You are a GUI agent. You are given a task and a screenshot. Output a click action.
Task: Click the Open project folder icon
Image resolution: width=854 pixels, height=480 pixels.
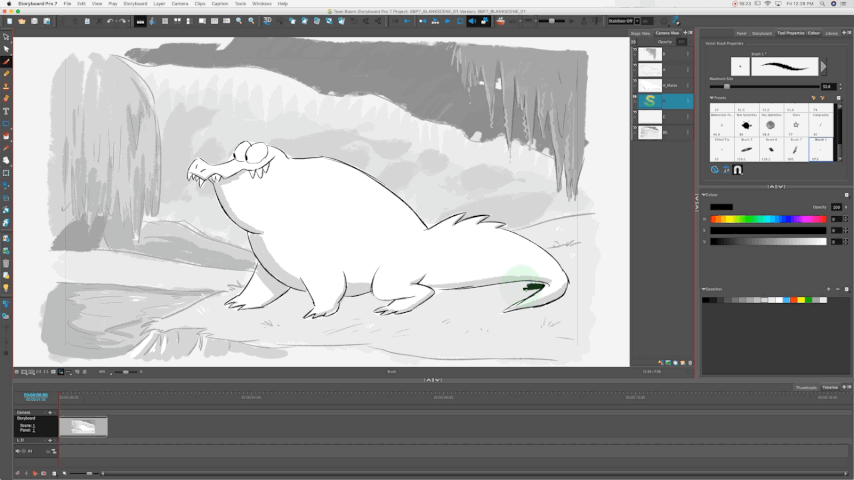21,20
